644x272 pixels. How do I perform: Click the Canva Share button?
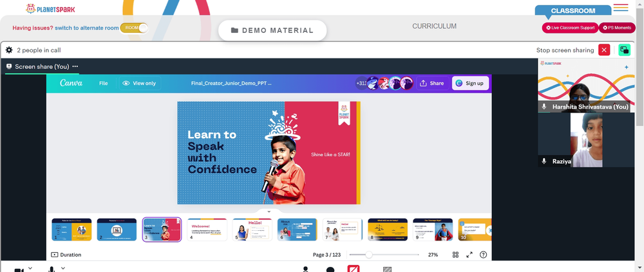431,84
